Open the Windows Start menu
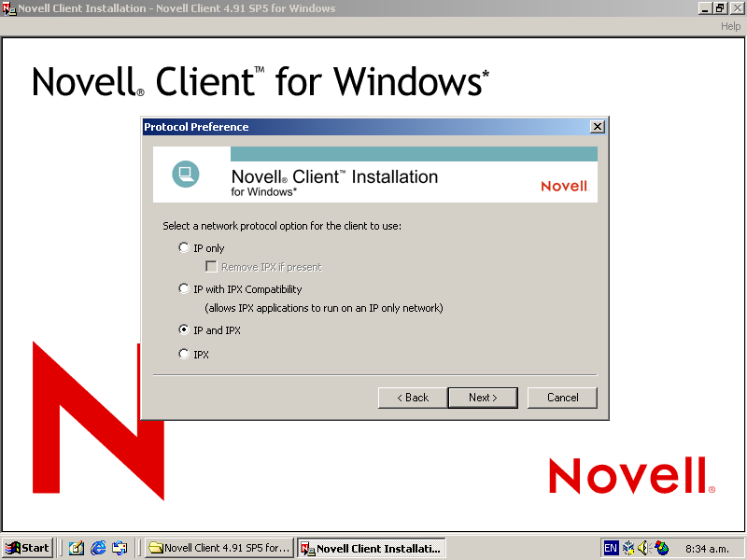 (27, 548)
